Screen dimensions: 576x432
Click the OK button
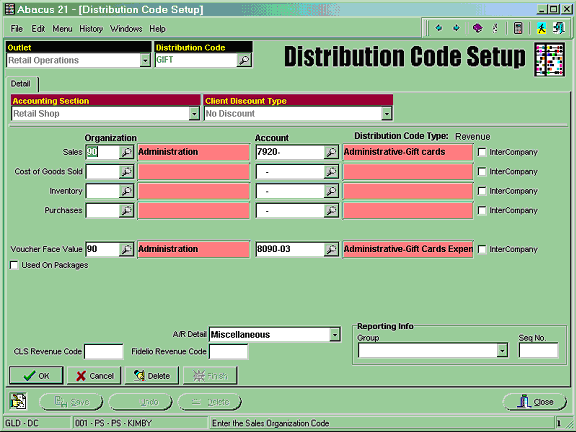point(36,375)
